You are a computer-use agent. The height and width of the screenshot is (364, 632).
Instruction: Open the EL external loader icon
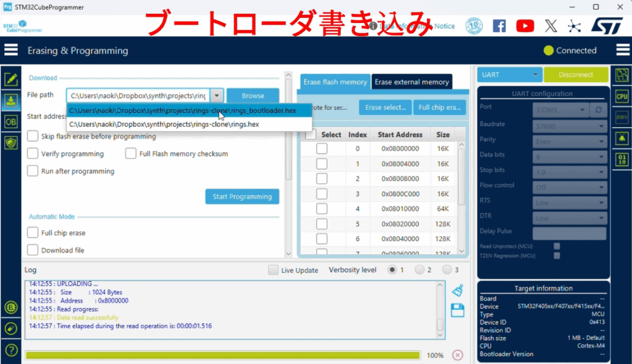coord(11,308)
